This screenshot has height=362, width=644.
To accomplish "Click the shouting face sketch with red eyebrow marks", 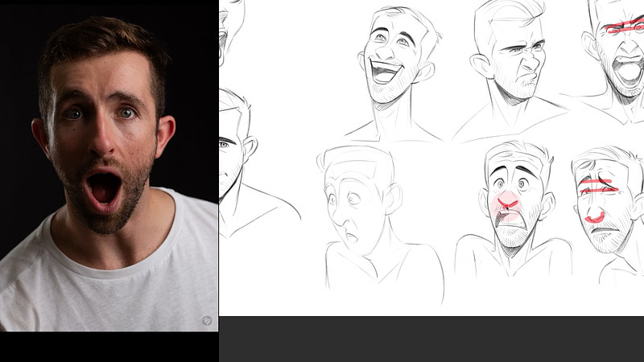I will 614,61.
